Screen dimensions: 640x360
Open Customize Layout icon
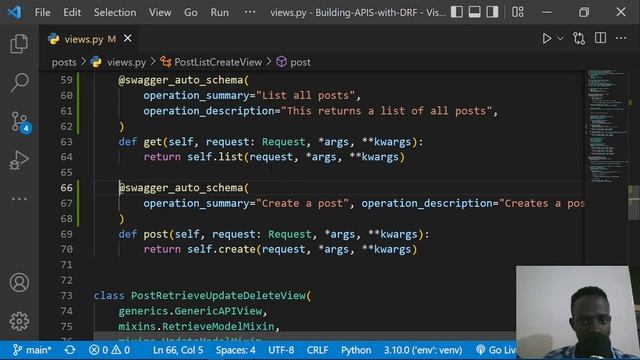518,12
